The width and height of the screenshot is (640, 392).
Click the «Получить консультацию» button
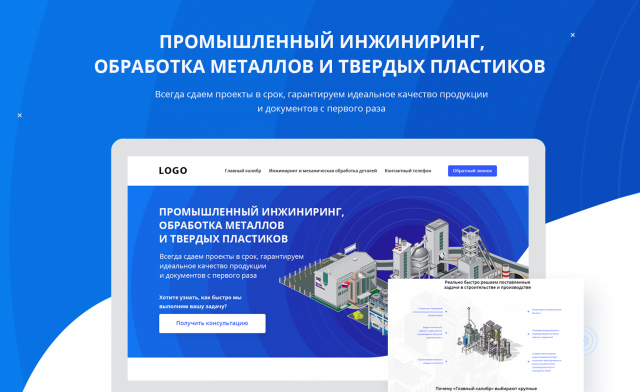click(x=212, y=323)
